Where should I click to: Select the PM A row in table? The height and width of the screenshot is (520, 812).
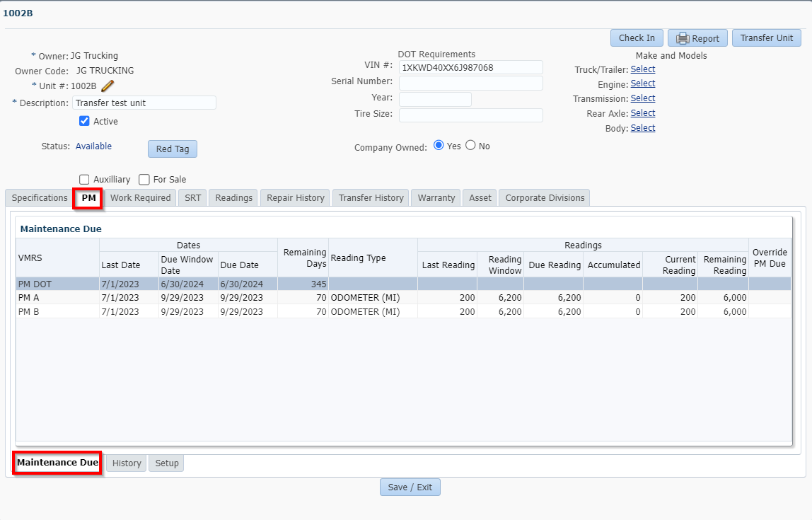click(57, 298)
